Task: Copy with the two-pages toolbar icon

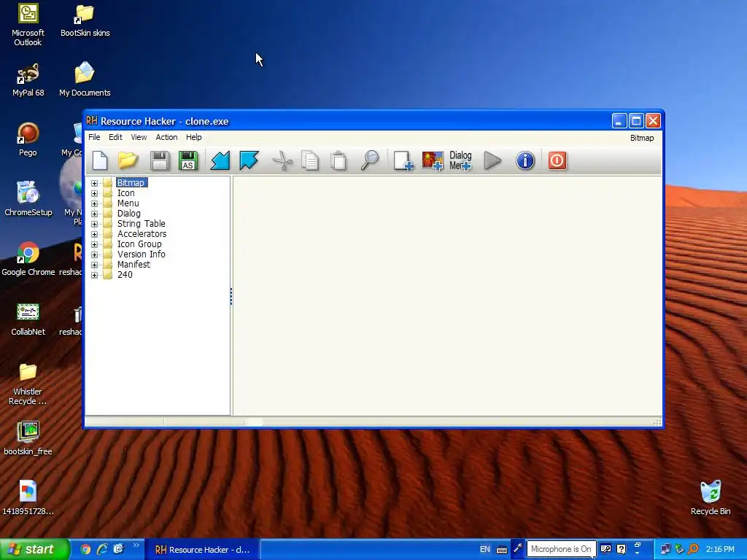Action: point(310,160)
